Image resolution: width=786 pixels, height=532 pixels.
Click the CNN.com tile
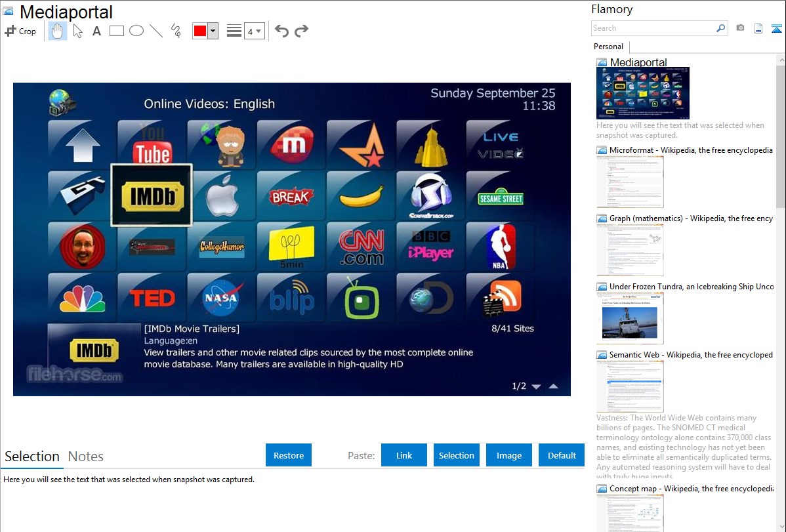point(360,247)
